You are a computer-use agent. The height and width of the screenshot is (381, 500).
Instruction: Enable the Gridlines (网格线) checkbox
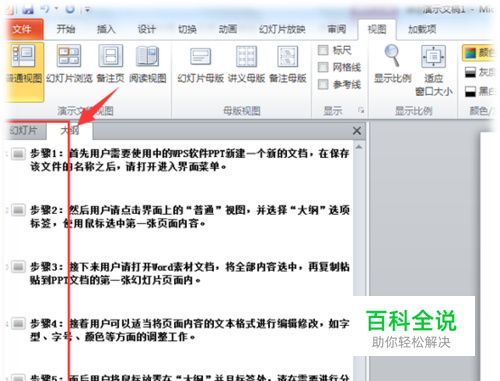323,67
